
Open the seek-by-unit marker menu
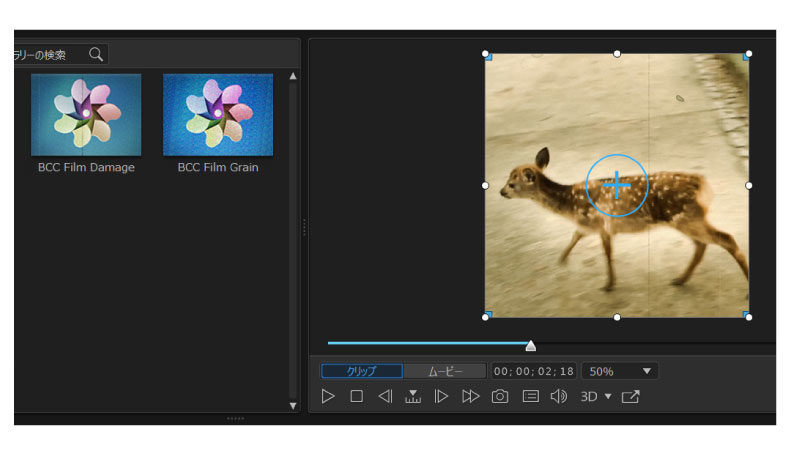click(x=412, y=396)
